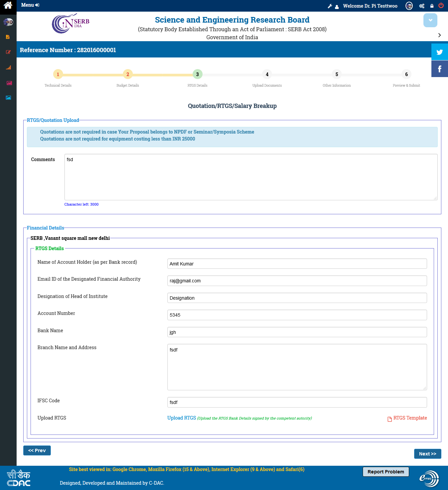Viewport: 448px width, 490px height.
Task: Click the home icon in the sidebar
Action: (8, 5)
